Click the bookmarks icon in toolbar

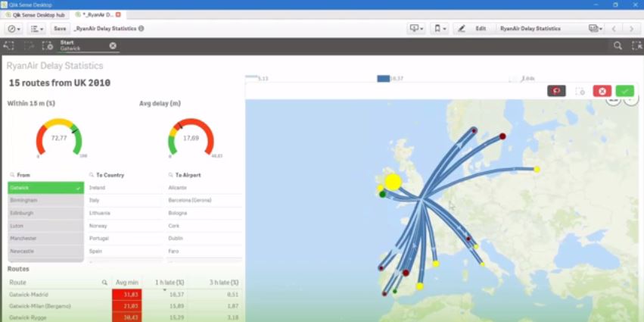439,28
